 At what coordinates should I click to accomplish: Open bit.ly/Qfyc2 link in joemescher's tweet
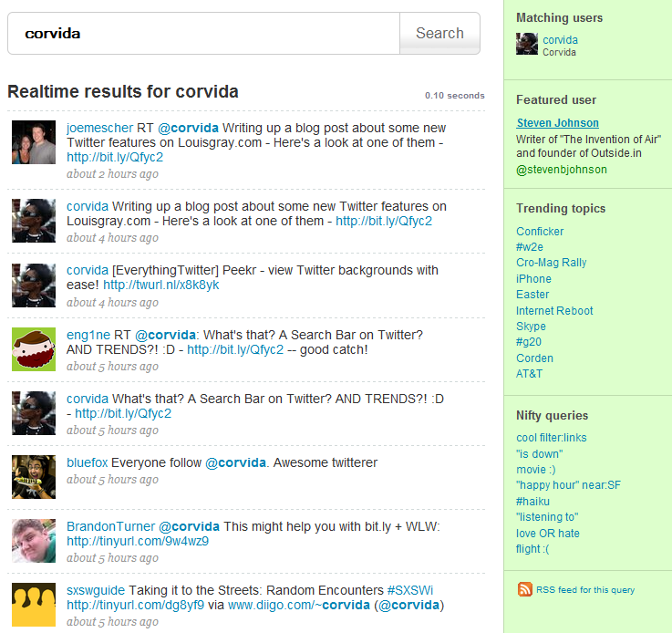(x=115, y=157)
